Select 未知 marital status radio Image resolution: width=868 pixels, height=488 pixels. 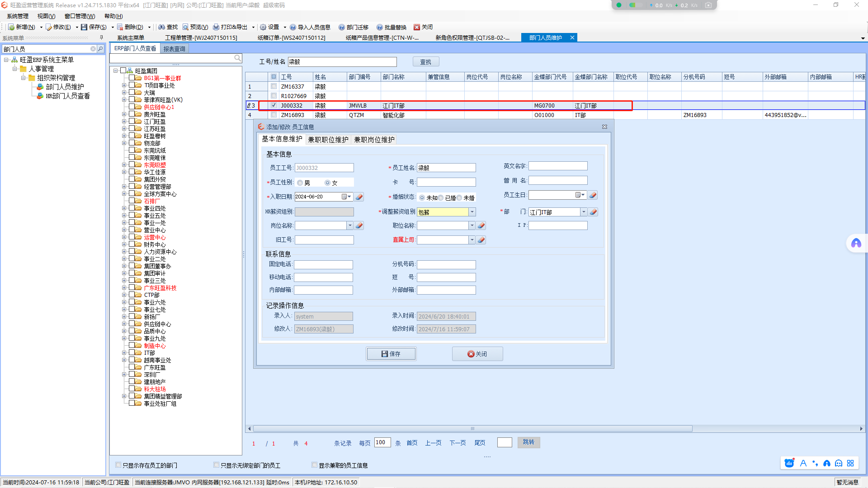(x=422, y=198)
